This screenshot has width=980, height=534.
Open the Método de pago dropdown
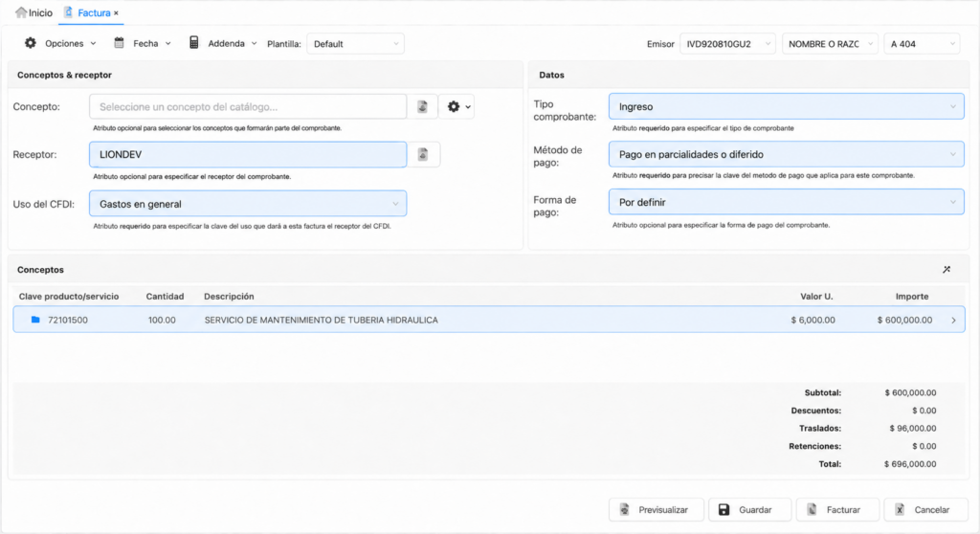787,154
